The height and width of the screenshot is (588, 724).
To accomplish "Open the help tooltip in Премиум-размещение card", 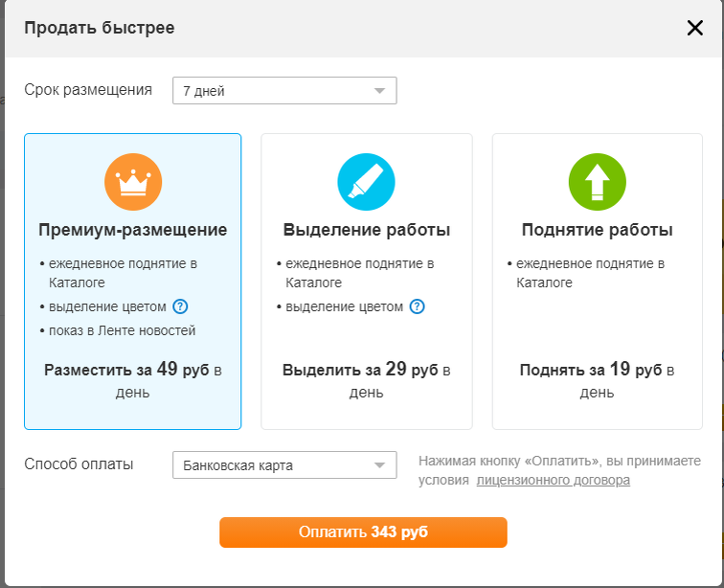I will pos(180,306).
